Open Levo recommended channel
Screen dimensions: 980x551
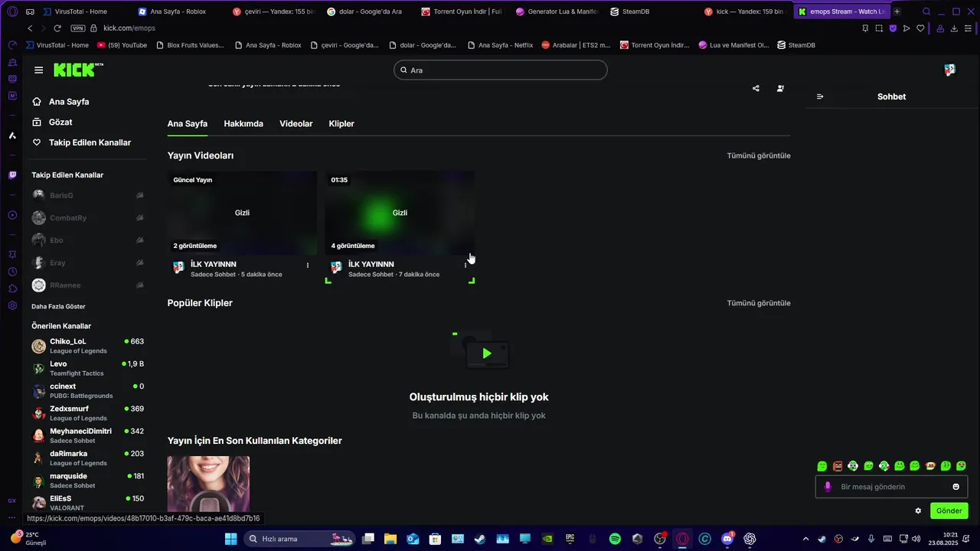(x=87, y=368)
